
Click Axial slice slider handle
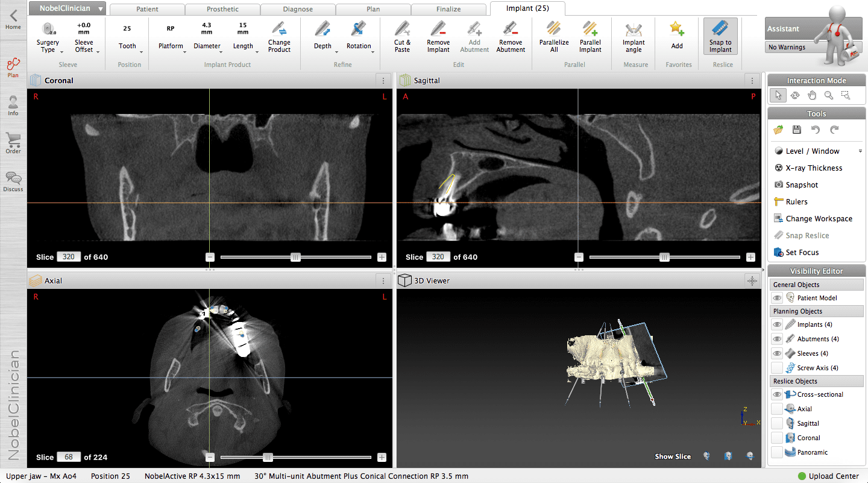pos(268,457)
